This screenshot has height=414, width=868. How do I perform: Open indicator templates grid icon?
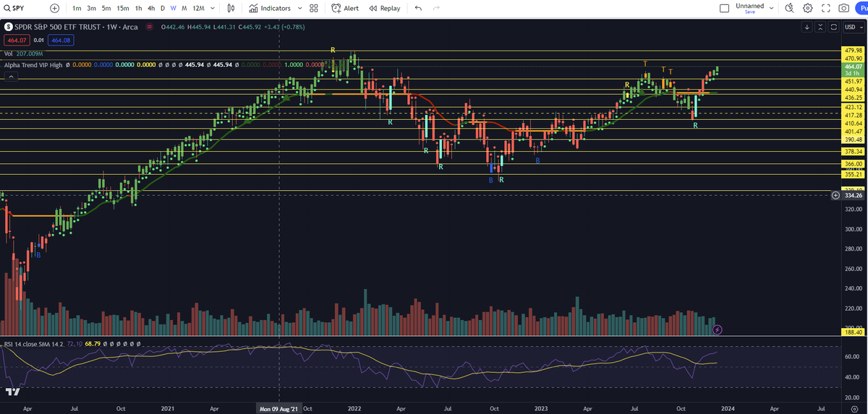coord(313,8)
